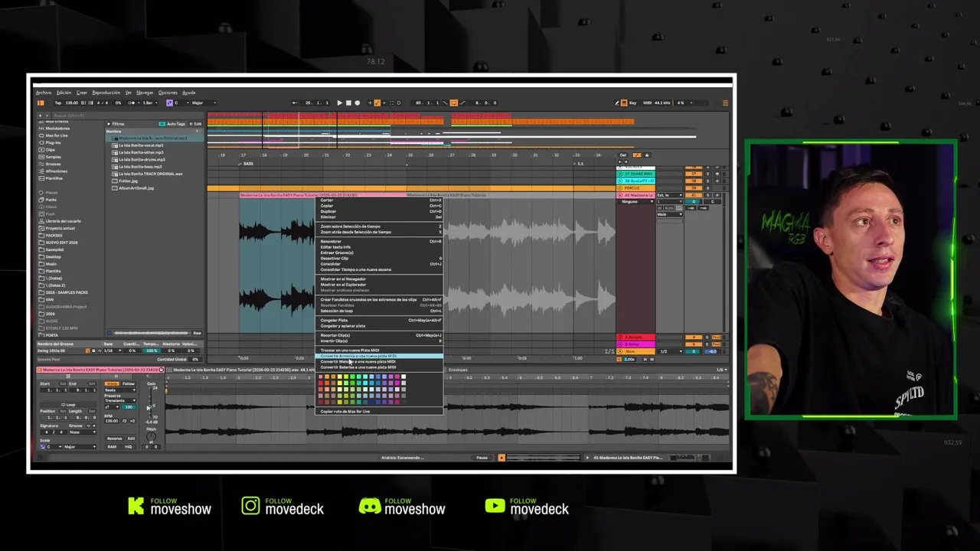Expand the Filtros disclosure triangle
Viewport: 980px width, 551px height.
109,124
